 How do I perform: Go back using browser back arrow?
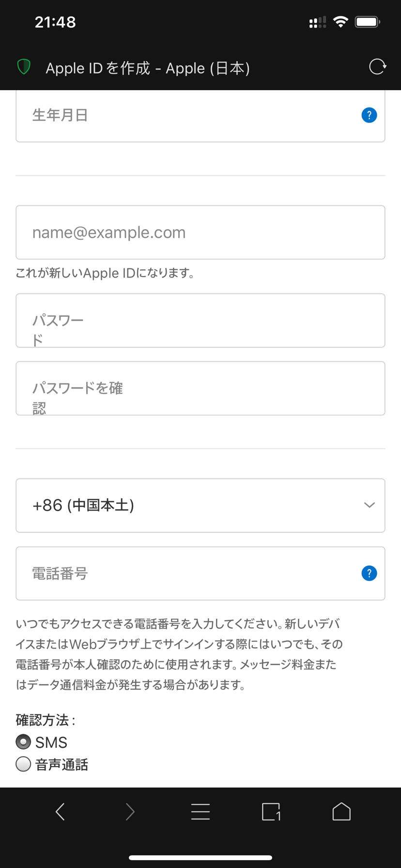point(60,811)
